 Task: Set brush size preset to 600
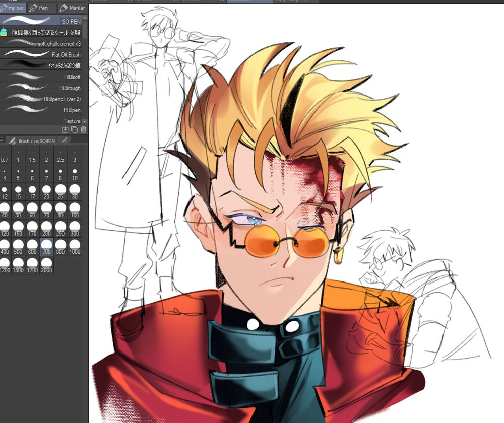[x=32, y=247]
